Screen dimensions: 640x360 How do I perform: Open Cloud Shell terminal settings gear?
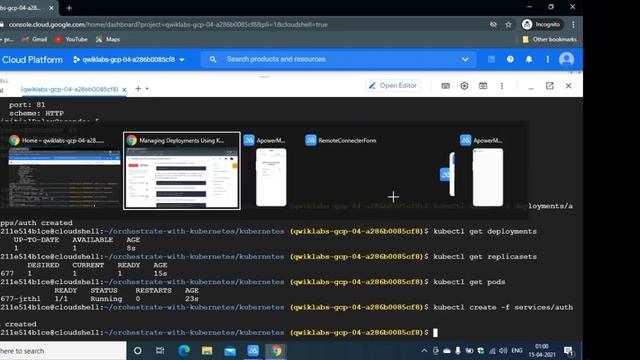(464, 86)
